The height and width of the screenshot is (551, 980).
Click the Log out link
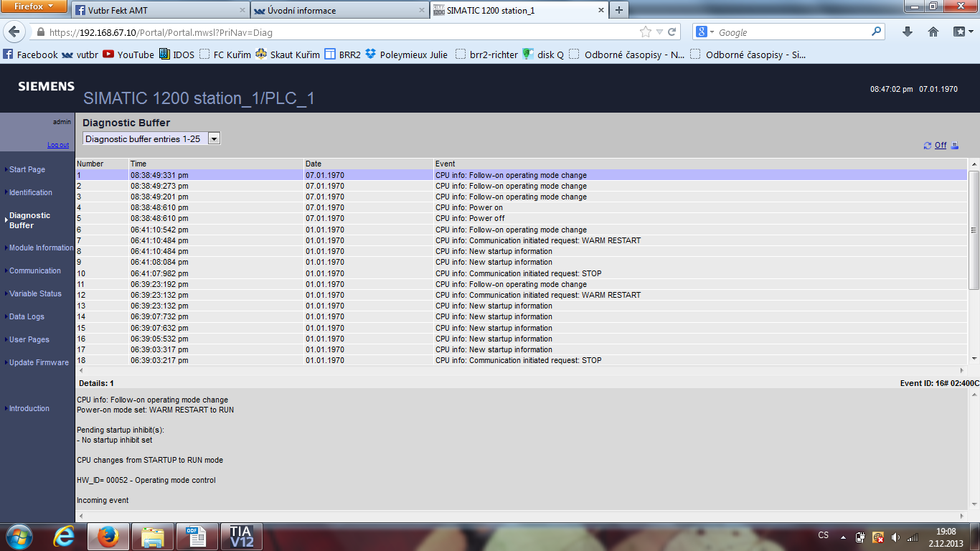click(58, 145)
